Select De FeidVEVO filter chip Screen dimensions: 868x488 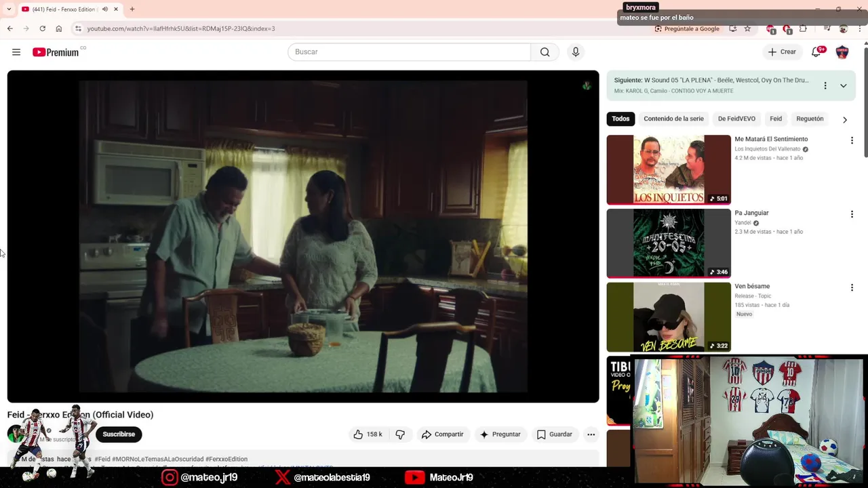pos(736,119)
